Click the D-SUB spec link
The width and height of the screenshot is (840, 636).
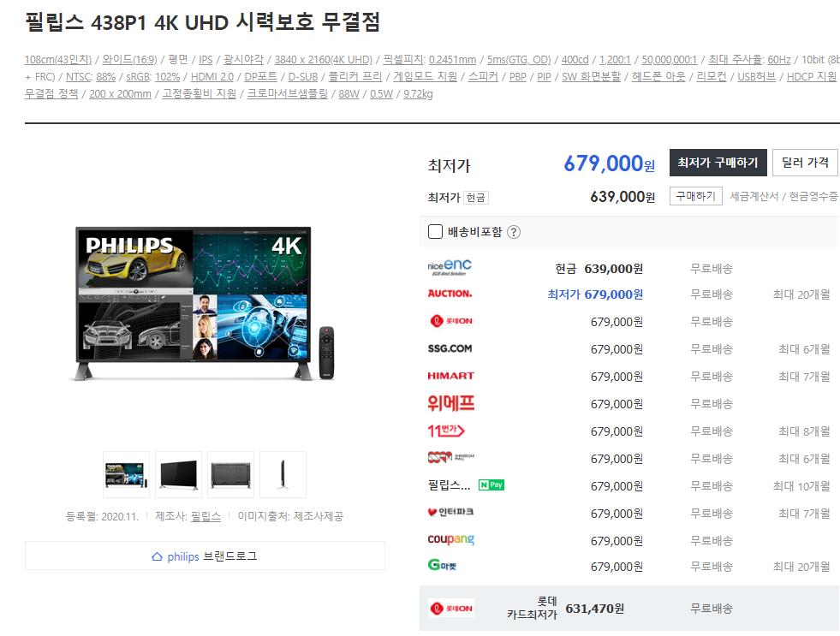pyautogui.click(x=302, y=76)
